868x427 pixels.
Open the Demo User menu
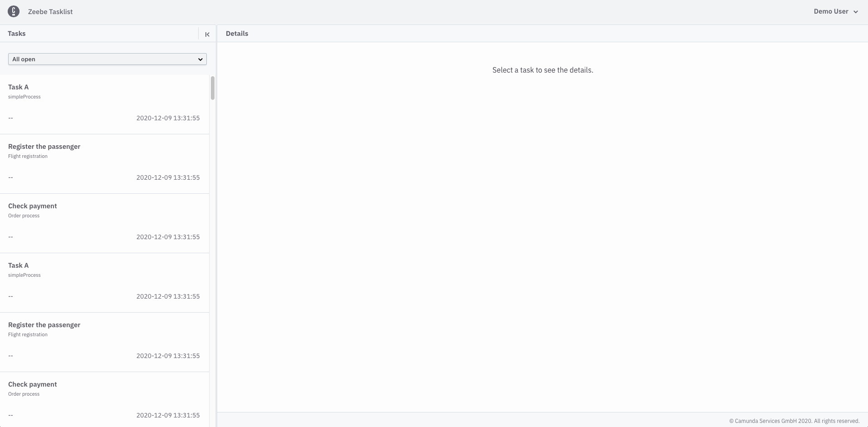[x=831, y=11]
